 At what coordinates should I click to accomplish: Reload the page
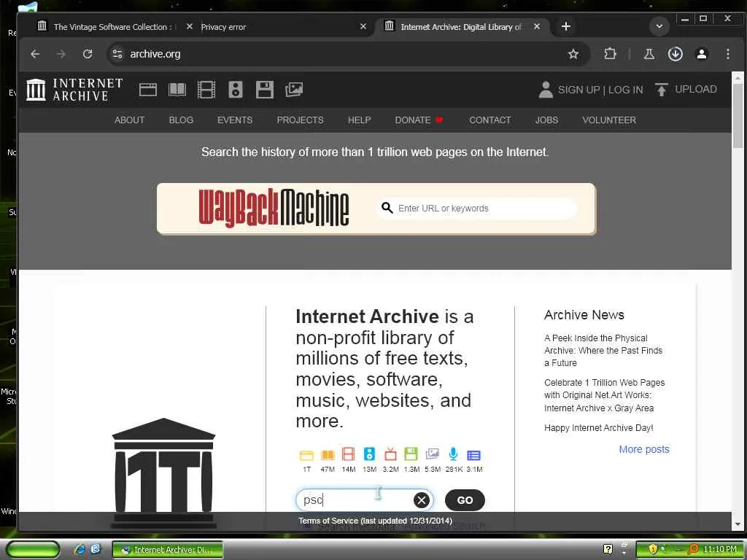pos(88,54)
